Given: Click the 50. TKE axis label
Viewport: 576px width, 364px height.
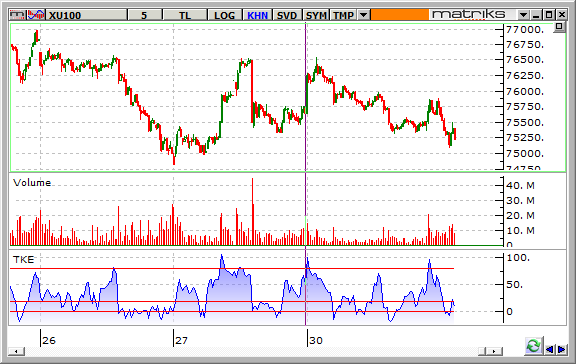Looking at the screenshot, I should (515, 285).
